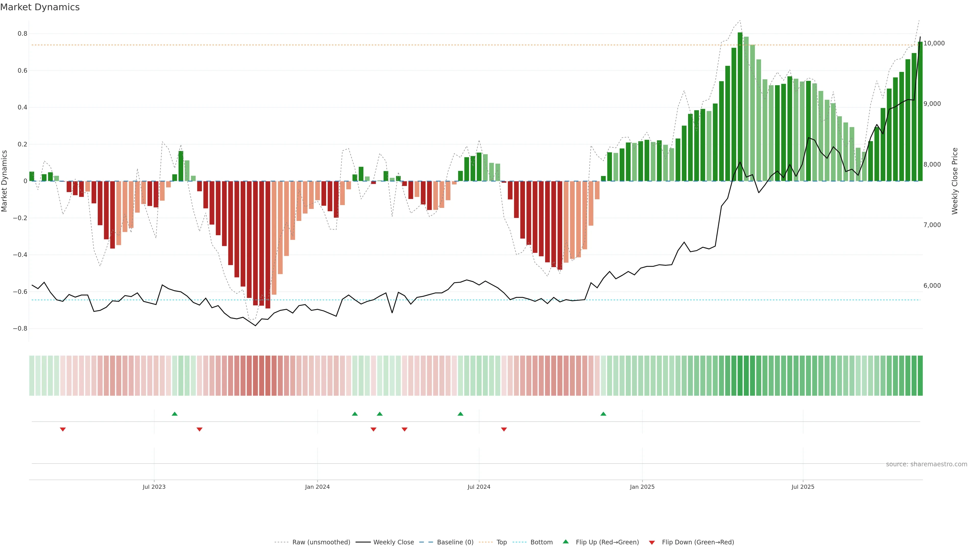Click the red Flip Down triangle in legend

pyautogui.click(x=652, y=543)
